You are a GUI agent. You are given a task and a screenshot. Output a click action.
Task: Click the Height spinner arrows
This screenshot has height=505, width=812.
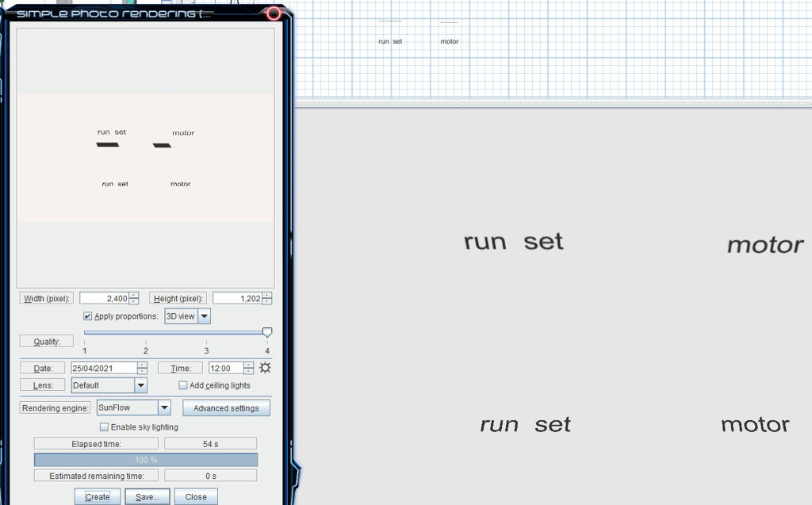[x=266, y=298]
